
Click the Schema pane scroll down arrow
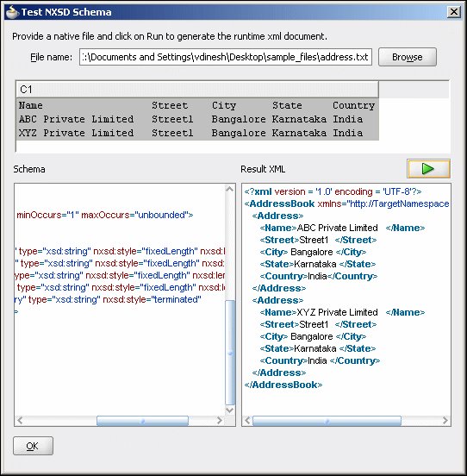pos(230,410)
